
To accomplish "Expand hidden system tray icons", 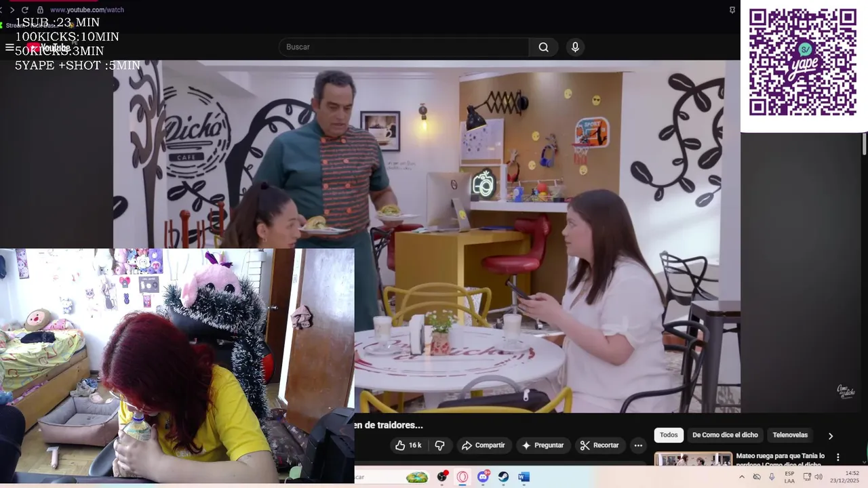I will 741,477.
